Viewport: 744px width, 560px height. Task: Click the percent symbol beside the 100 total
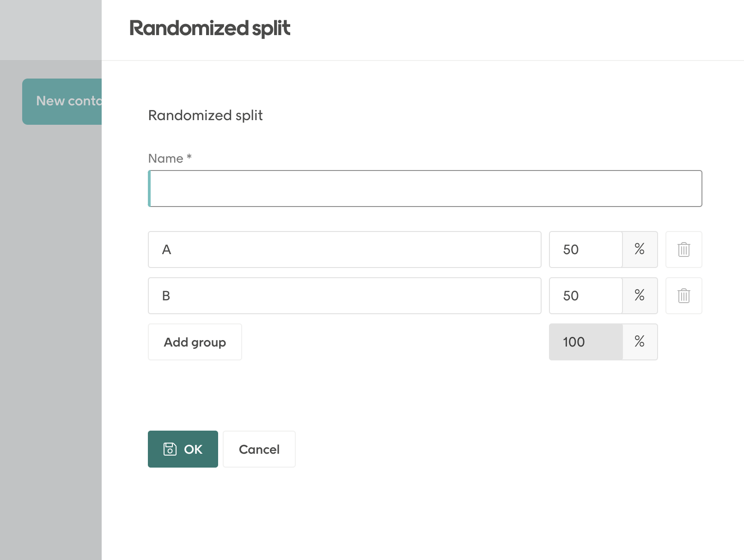click(x=640, y=342)
